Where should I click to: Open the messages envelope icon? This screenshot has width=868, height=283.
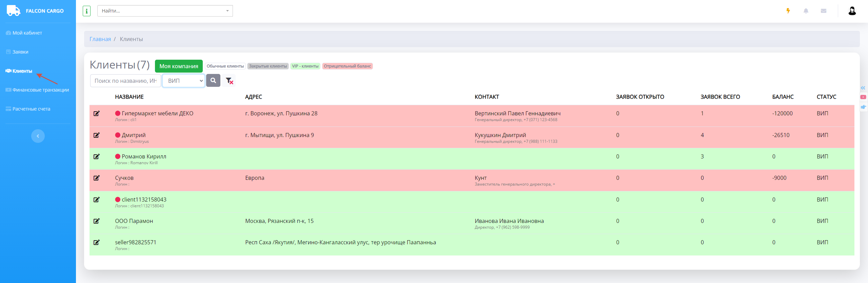tap(823, 11)
